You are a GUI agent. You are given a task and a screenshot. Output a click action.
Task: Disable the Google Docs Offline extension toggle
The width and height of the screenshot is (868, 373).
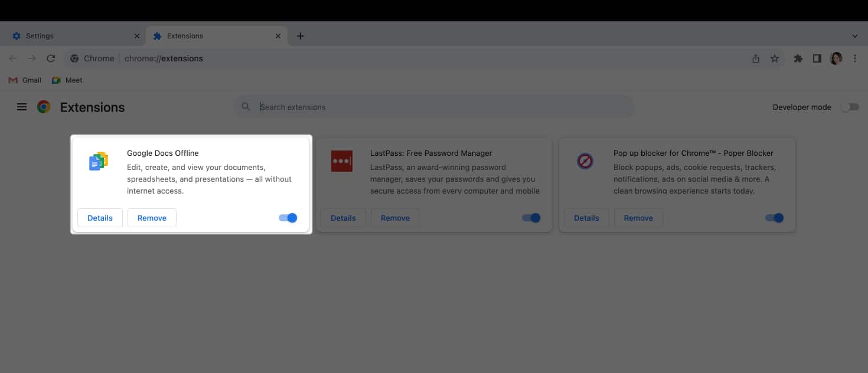tap(288, 218)
